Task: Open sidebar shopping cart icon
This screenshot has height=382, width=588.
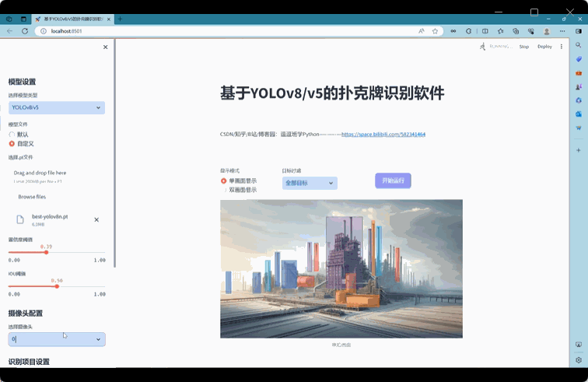Action: tap(579, 128)
